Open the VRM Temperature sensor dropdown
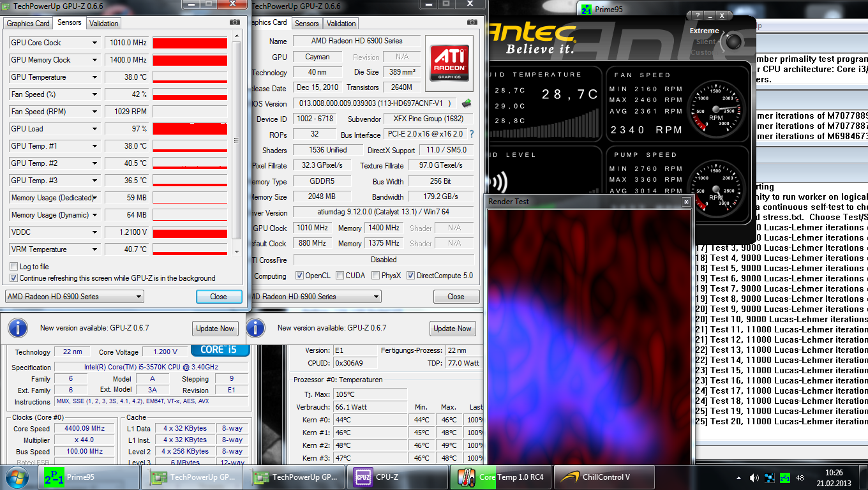Screen dimensions: 868x490 point(94,249)
